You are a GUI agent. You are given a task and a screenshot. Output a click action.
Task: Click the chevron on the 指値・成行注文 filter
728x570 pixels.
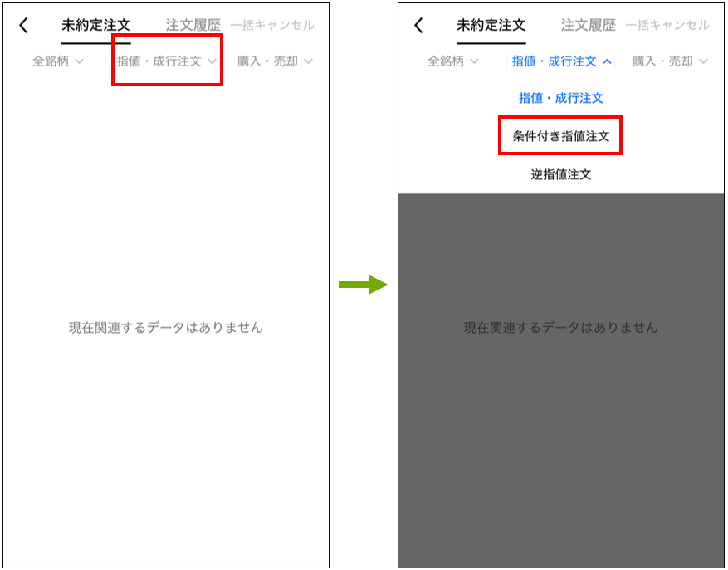click(x=214, y=61)
